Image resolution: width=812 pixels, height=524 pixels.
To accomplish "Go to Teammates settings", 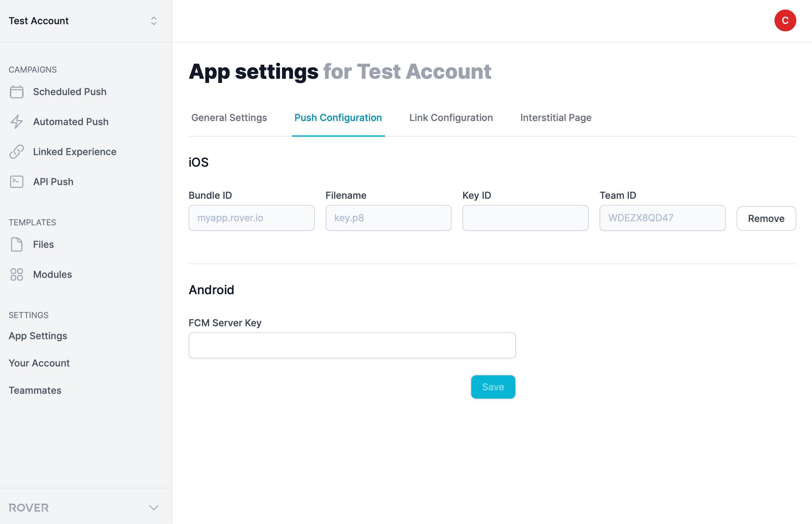I will coord(35,390).
